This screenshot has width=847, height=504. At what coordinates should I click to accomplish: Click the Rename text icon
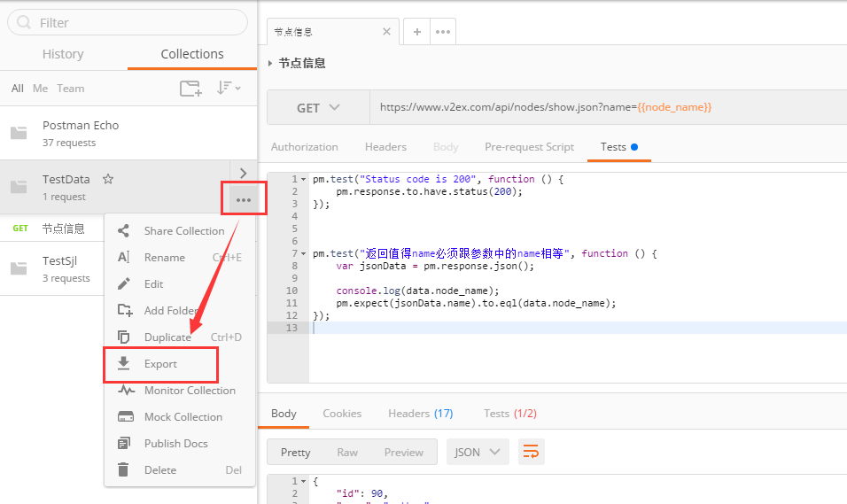point(124,257)
